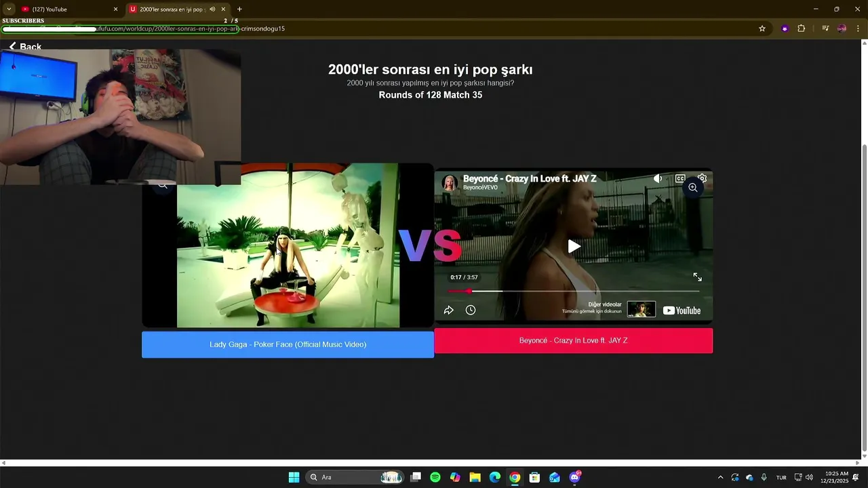Click the taskbar Ara search box
This screenshot has height=488, width=868.
pyautogui.click(x=355, y=477)
